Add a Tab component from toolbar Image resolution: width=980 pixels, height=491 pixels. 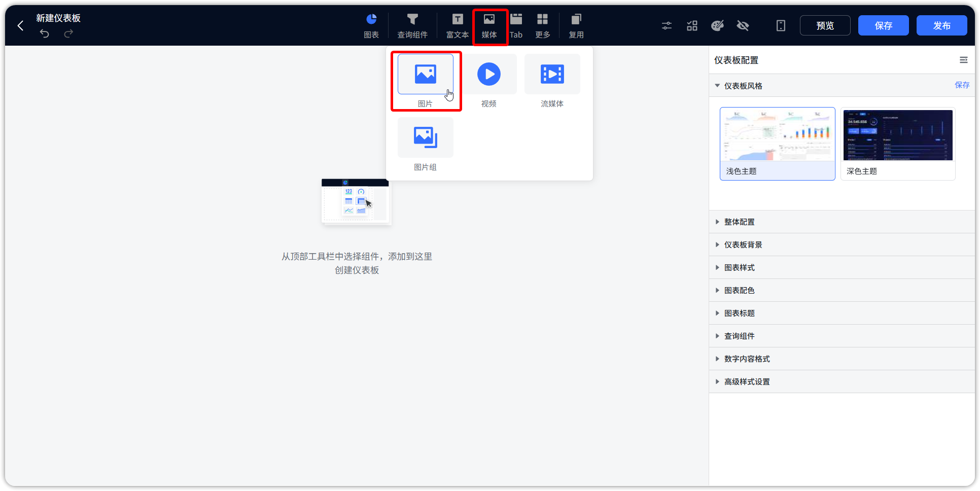pyautogui.click(x=516, y=26)
